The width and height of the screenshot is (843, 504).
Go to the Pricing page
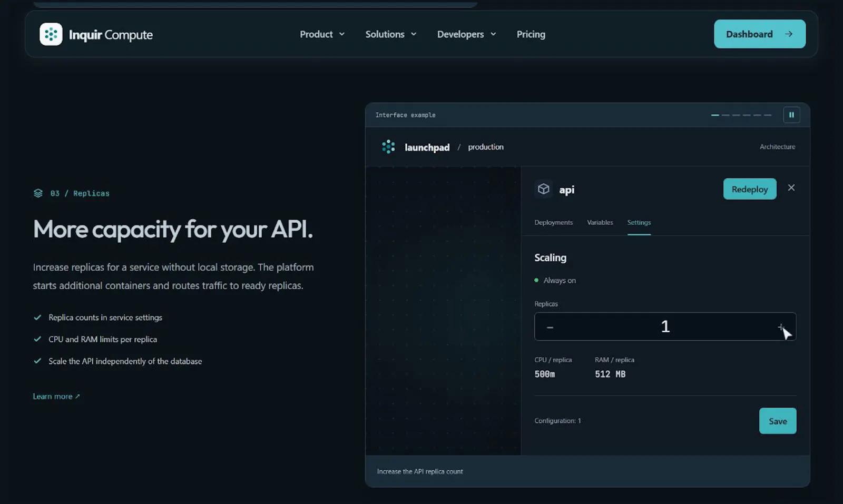pyautogui.click(x=531, y=34)
